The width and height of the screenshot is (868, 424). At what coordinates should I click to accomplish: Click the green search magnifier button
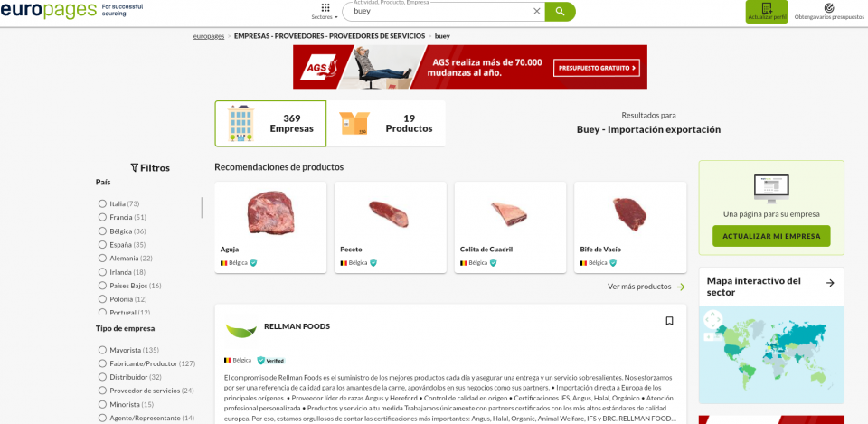click(561, 11)
